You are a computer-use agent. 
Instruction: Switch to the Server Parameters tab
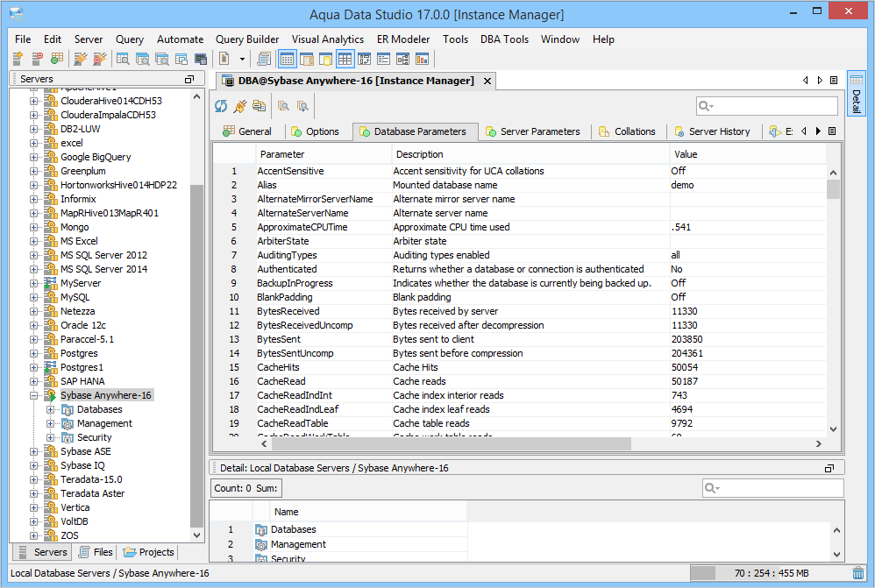(533, 131)
